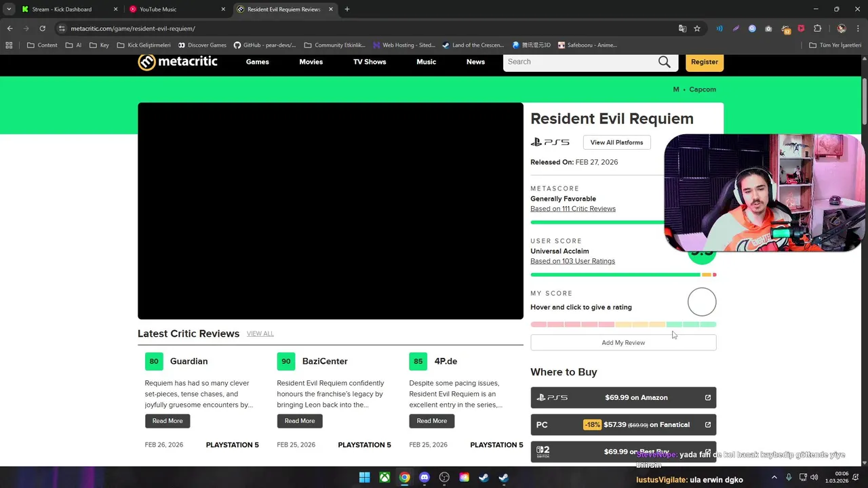The height and width of the screenshot is (488, 868).
Task: Click the microphone icon in system tray
Action: [x=789, y=477]
